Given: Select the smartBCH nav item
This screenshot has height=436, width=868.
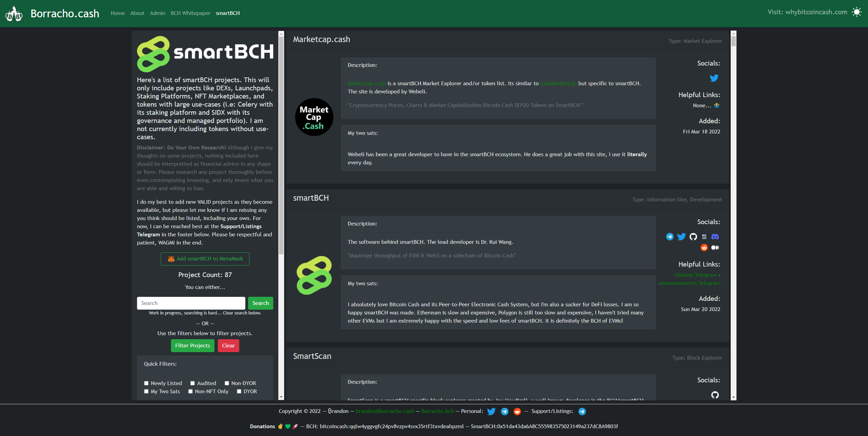Looking at the screenshot, I should [x=228, y=13].
